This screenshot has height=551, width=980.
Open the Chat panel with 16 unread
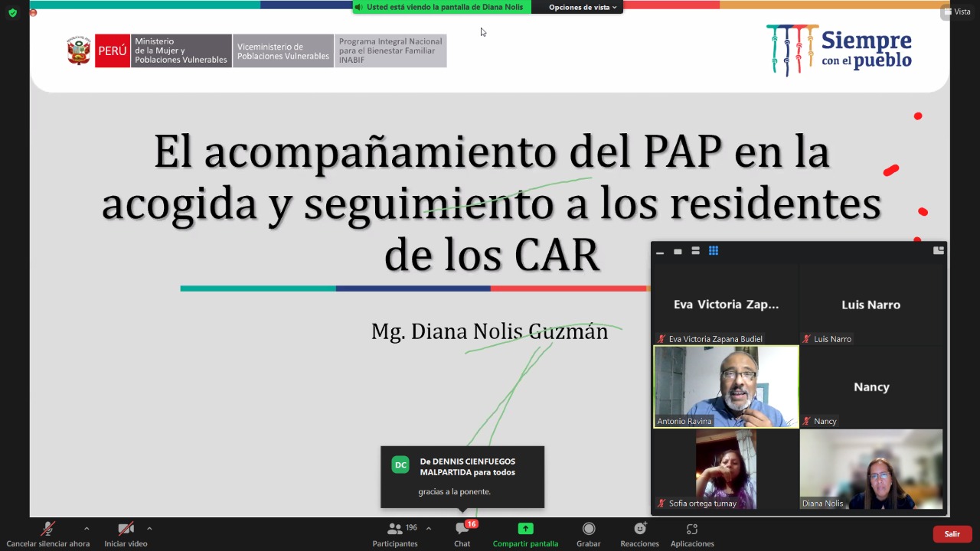tap(462, 533)
